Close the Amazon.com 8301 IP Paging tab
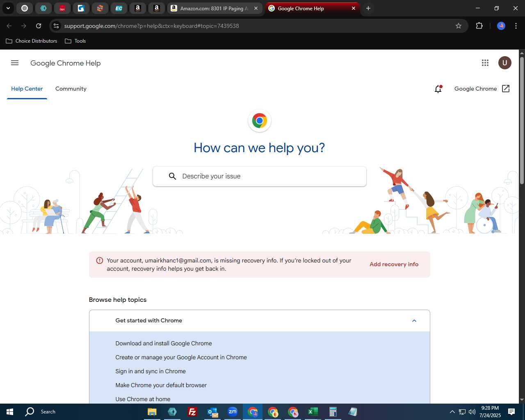This screenshot has width=525, height=420. click(x=256, y=8)
